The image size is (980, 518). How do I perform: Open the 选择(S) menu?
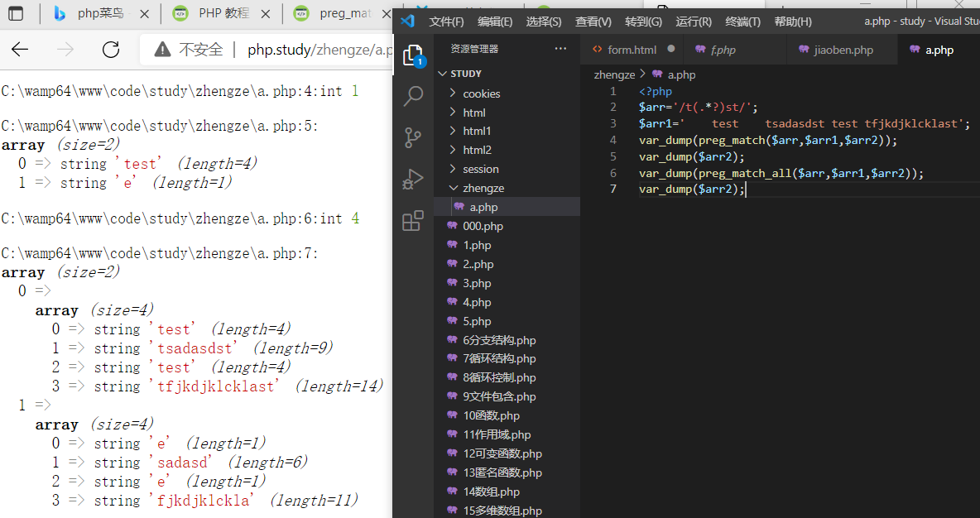tap(544, 22)
